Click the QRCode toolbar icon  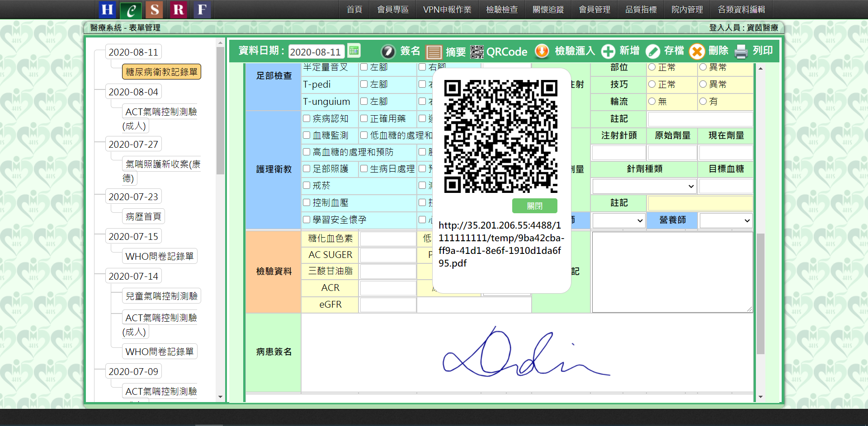coord(476,51)
